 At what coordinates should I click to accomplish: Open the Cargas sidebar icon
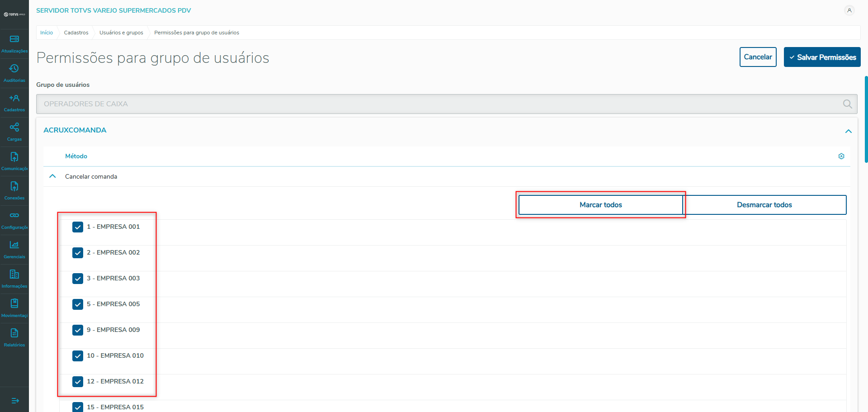pyautogui.click(x=14, y=128)
